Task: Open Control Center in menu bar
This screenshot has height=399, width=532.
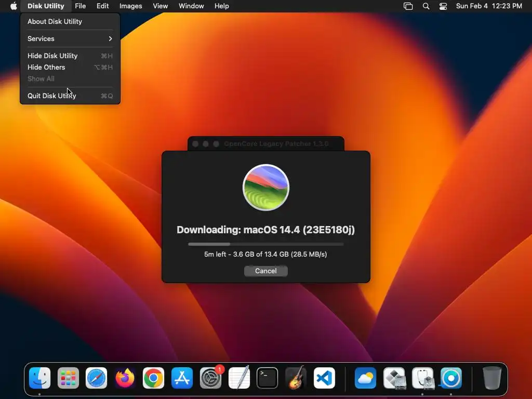Action: 443,6
